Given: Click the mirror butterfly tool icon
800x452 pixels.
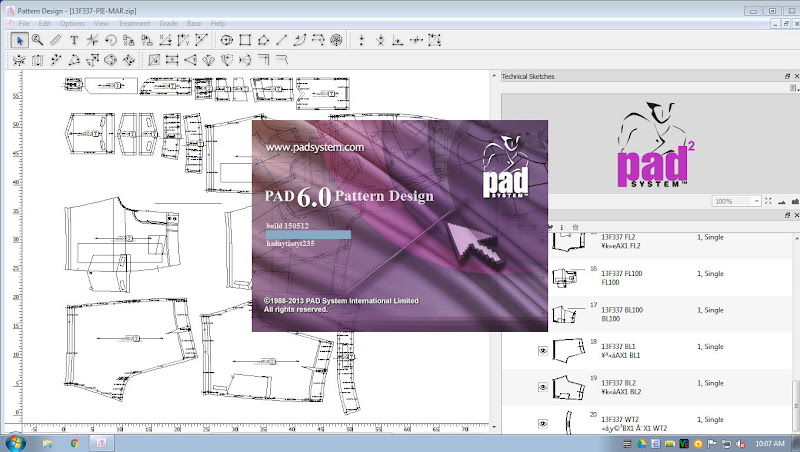Looking at the screenshot, I should 19,60.
